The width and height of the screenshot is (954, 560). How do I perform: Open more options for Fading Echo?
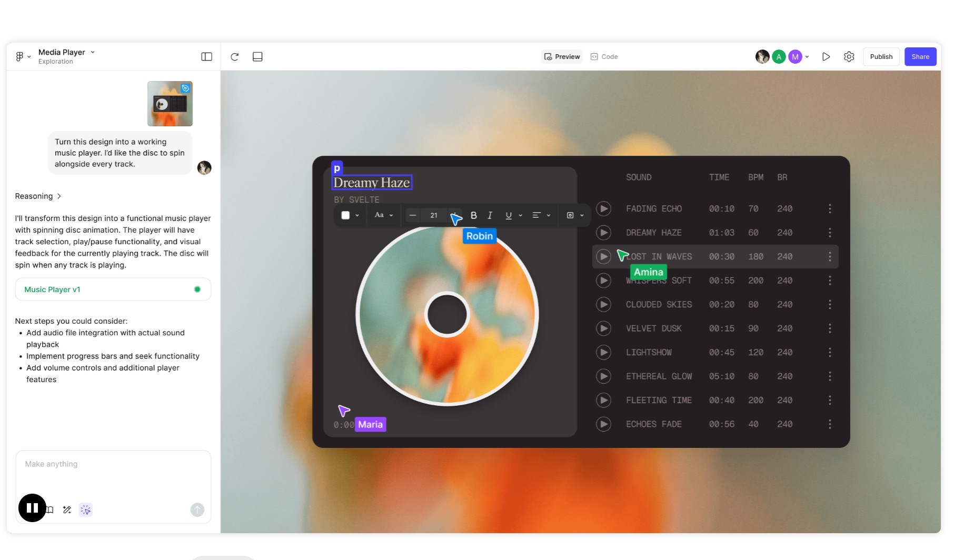(830, 208)
